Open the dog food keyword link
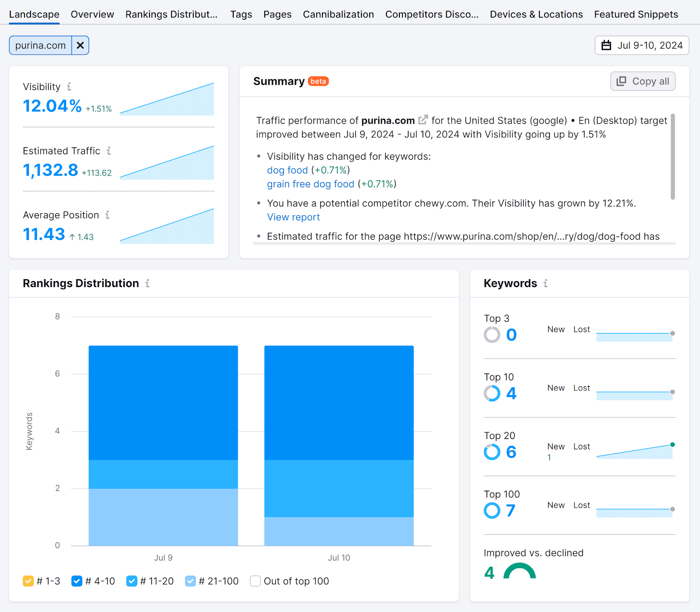 pyautogui.click(x=287, y=170)
